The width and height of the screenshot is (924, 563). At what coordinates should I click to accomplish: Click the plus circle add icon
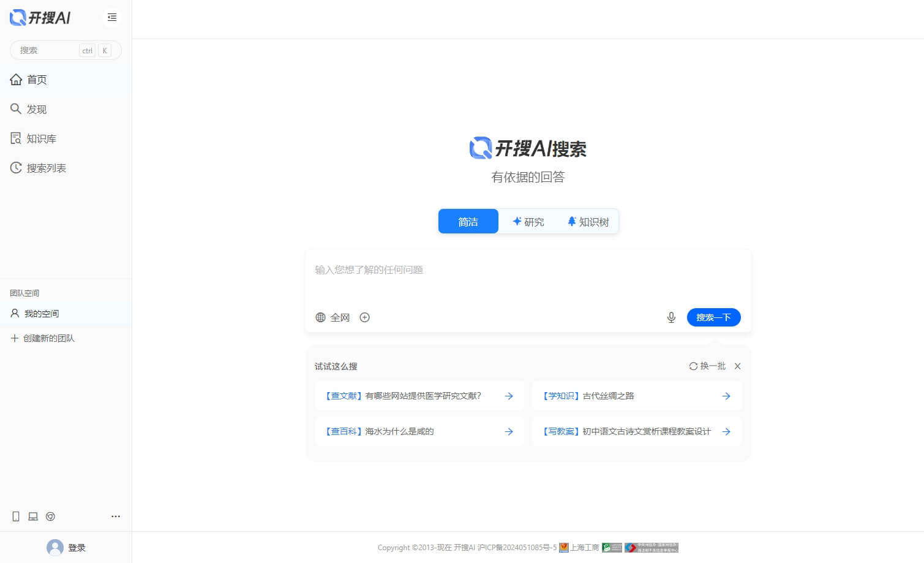(x=365, y=317)
